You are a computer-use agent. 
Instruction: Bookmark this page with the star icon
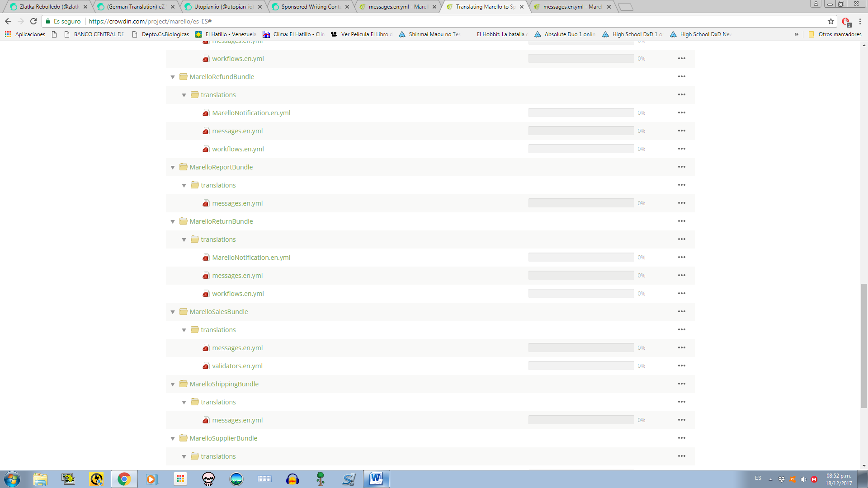click(831, 21)
